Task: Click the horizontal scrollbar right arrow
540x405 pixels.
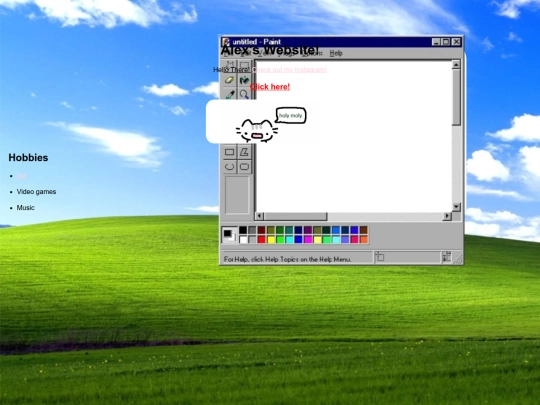Action: 447,216
